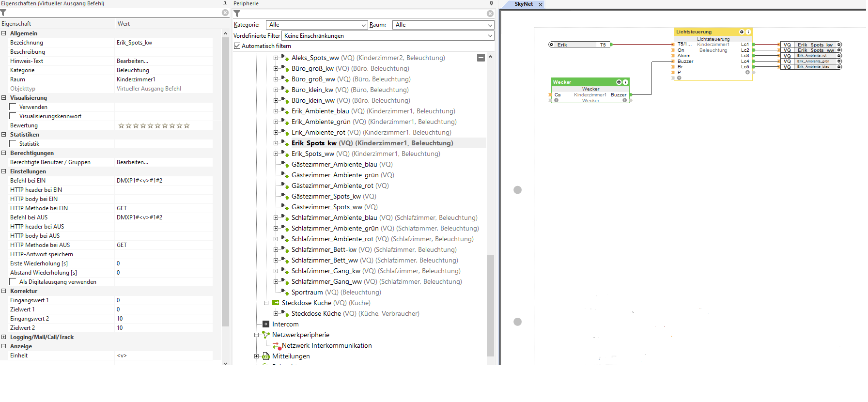Collapse Allgemein section
The image size is (868, 402).
pyautogui.click(x=4, y=33)
